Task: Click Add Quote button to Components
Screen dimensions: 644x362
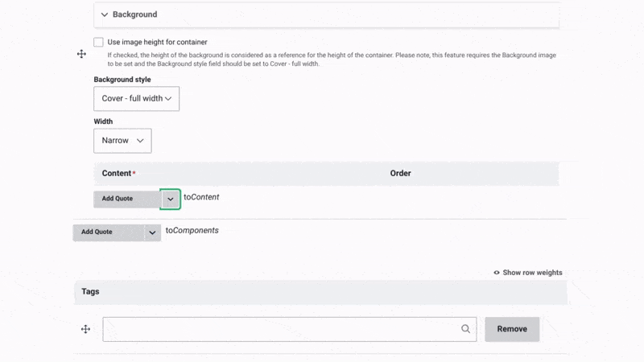Action: (x=109, y=232)
